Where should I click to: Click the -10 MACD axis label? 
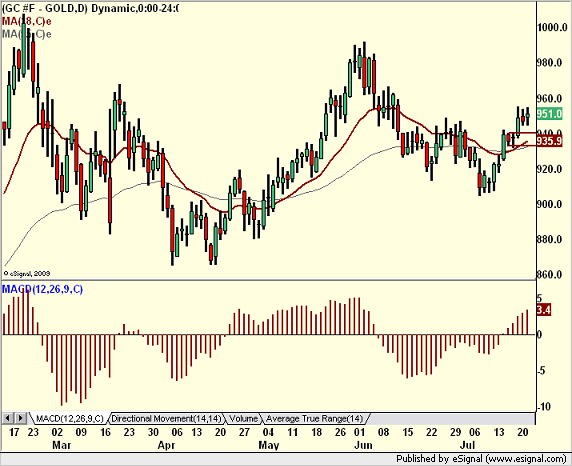pos(544,407)
